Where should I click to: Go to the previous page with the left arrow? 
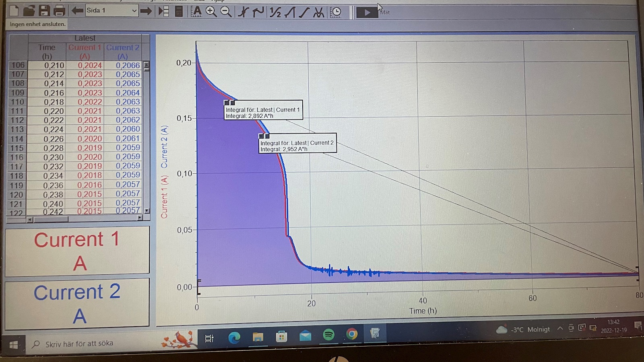point(77,10)
